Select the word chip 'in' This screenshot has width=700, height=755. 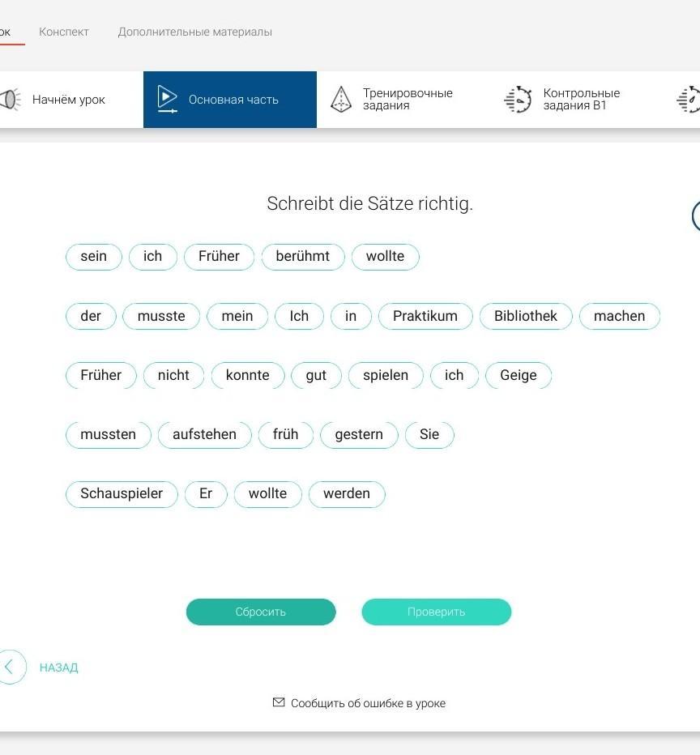pos(351,317)
